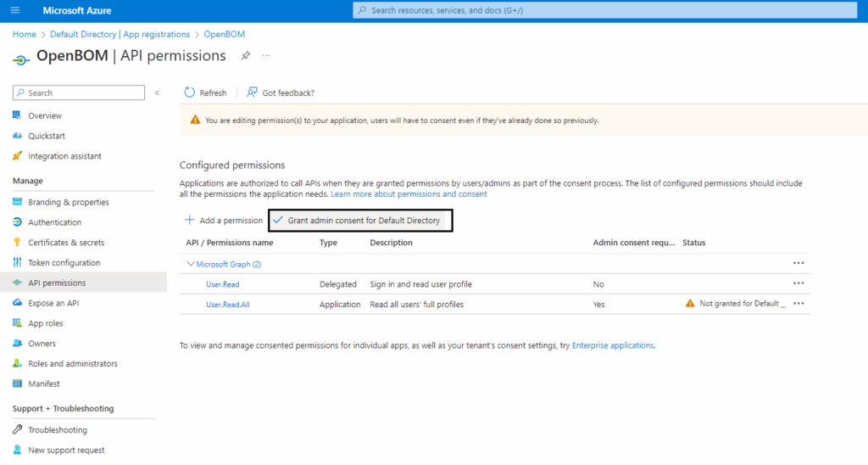868x465 pixels.
Task: Open Certificates & secrets page
Action: (66, 242)
